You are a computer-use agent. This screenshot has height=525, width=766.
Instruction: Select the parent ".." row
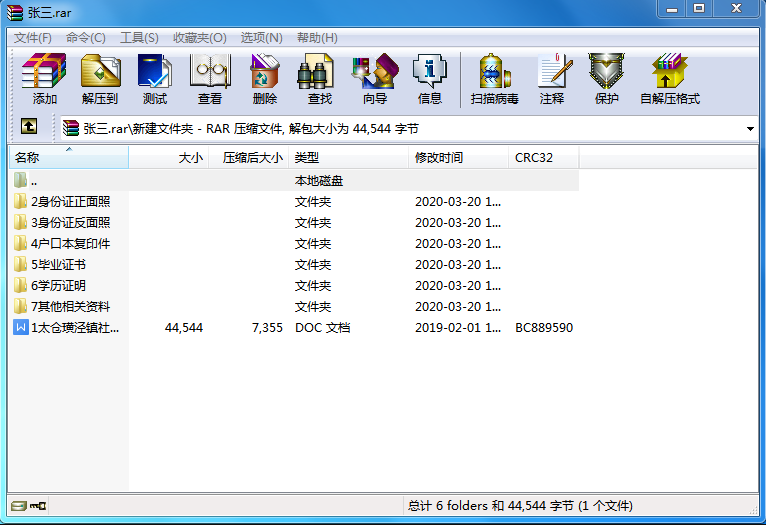tap(294, 180)
